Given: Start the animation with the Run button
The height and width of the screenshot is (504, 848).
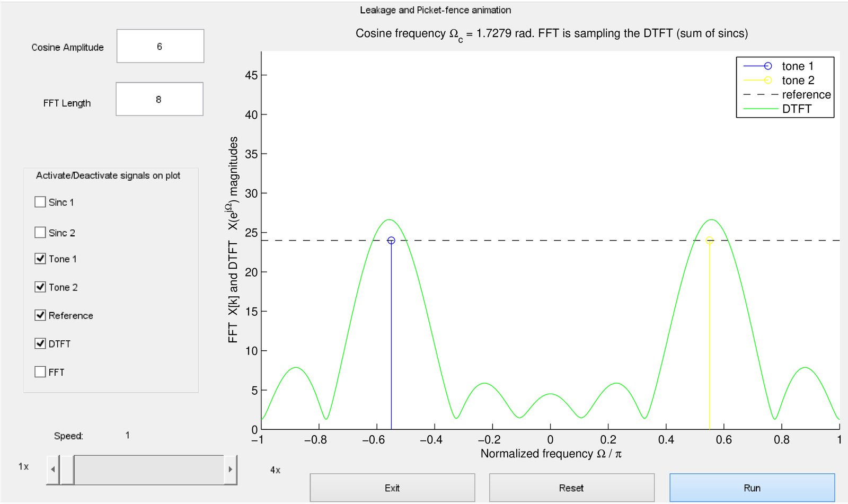Looking at the screenshot, I should (x=752, y=488).
